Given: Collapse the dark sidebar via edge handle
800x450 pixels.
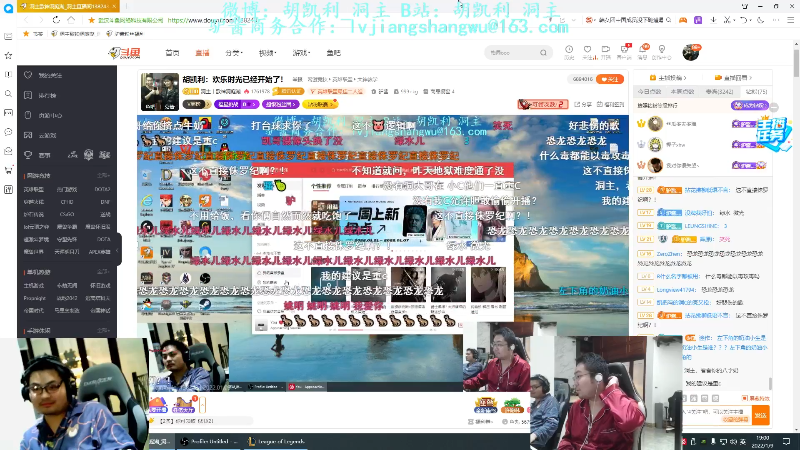Looking at the screenshot, I should tap(118, 250).
